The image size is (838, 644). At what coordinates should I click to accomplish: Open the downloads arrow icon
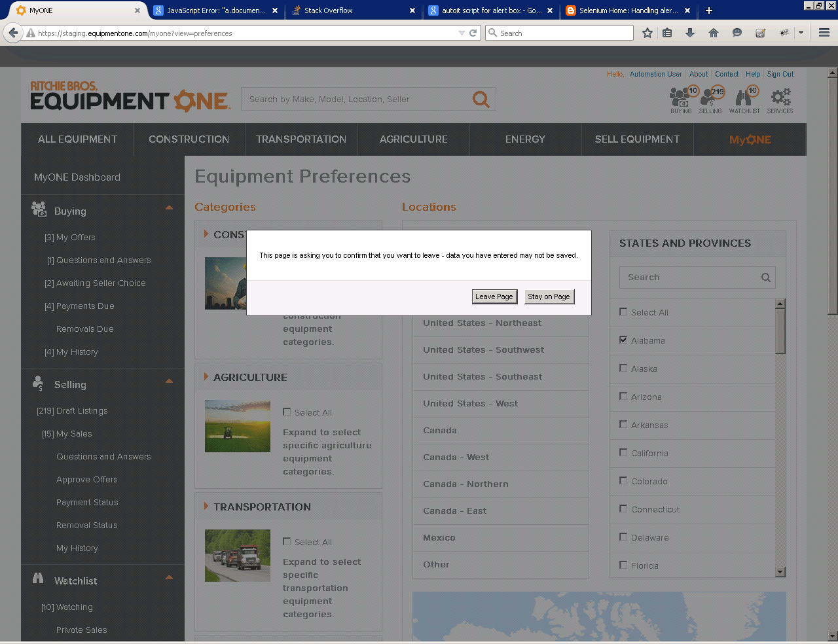690,33
